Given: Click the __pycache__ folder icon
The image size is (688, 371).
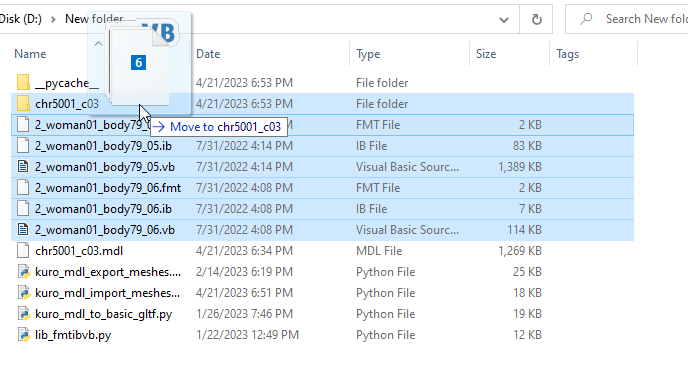Looking at the screenshot, I should click(x=23, y=82).
